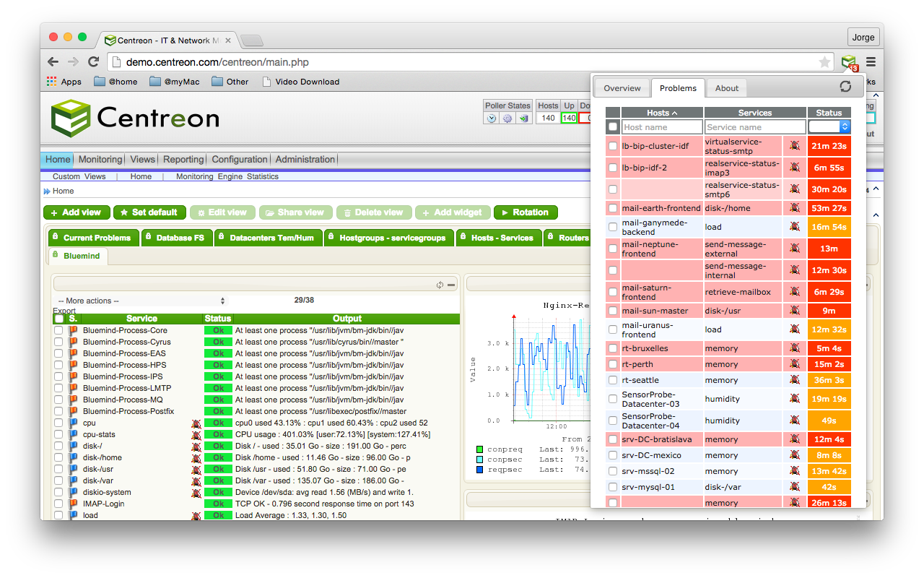924x578 pixels.
Task: Start the view Rotation
Action: (526, 212)
